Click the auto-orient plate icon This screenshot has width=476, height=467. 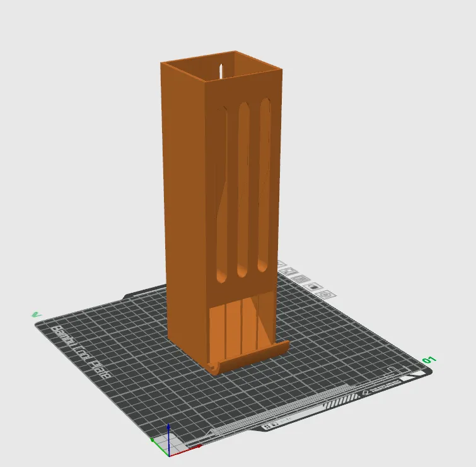[288, 271]
